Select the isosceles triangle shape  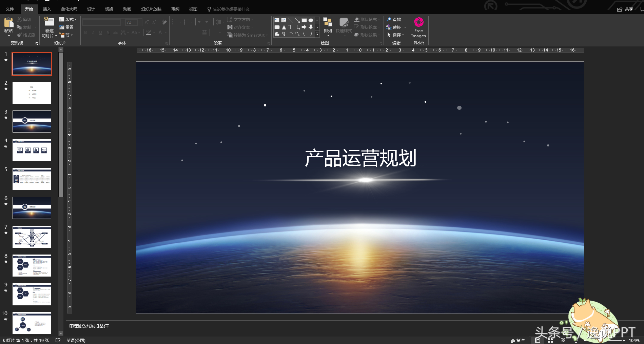click(284, 27)
